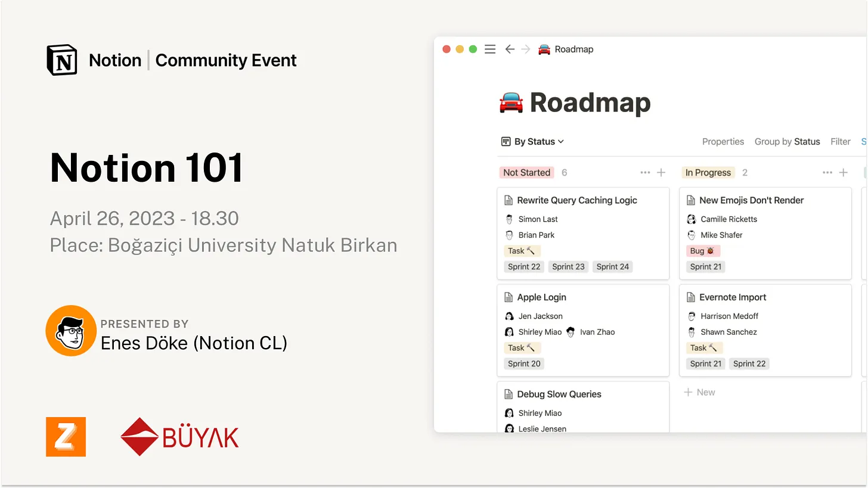Open the Properties menu
868x488 pixels.
click(x=723, y=142)
